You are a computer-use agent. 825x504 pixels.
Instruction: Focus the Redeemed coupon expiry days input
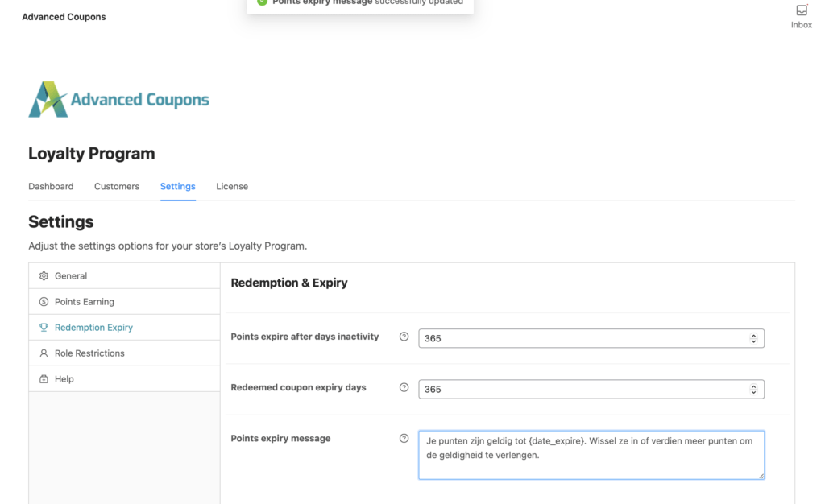click(580, 389)
